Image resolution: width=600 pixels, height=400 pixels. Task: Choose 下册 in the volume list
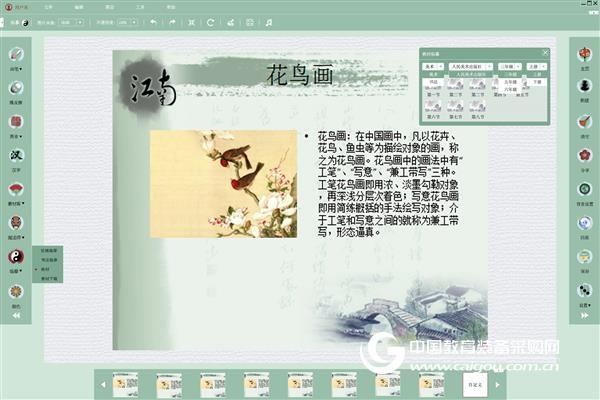pyautogui.click(x=537, y=82)
